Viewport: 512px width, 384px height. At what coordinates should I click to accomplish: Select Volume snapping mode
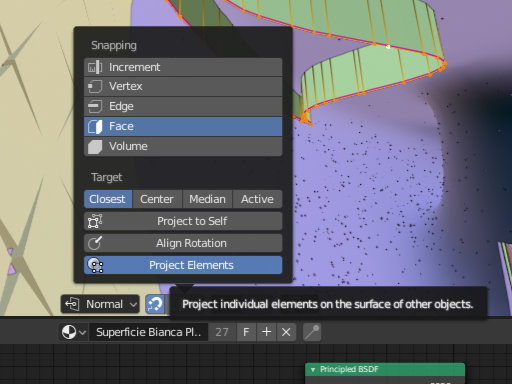(183, 146)
